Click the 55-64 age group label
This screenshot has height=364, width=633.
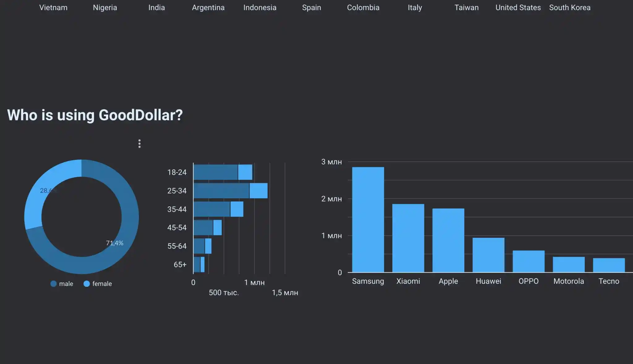177,246
